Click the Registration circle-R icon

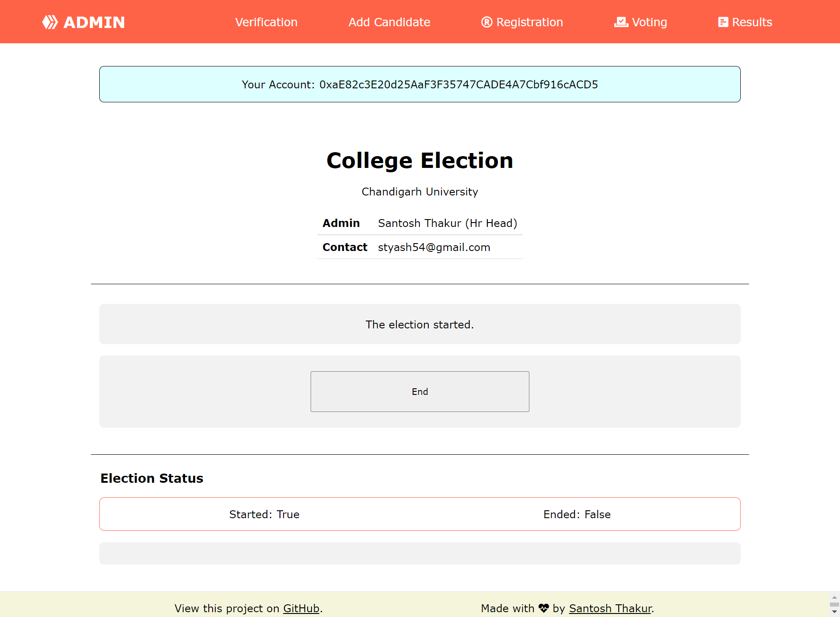[x=486, y=22]
